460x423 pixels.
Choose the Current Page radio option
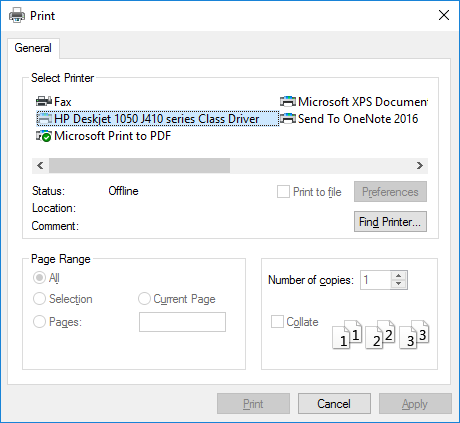(144, 299)
